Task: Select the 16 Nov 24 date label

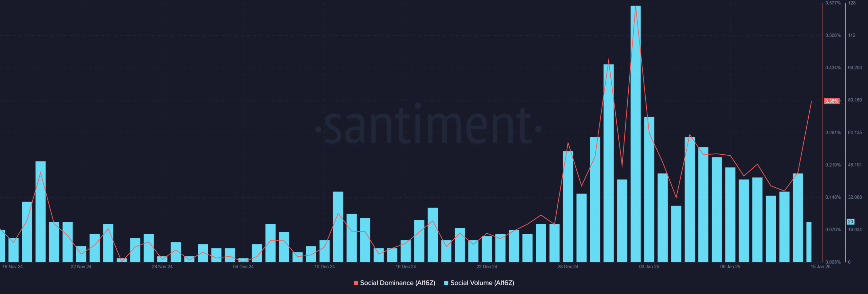Action: pos(13,267)
